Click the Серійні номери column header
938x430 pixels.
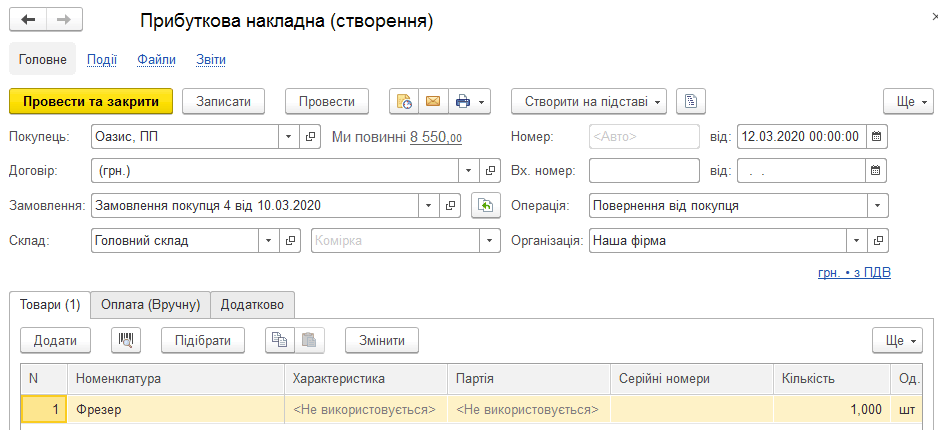(x=692, y=379)
